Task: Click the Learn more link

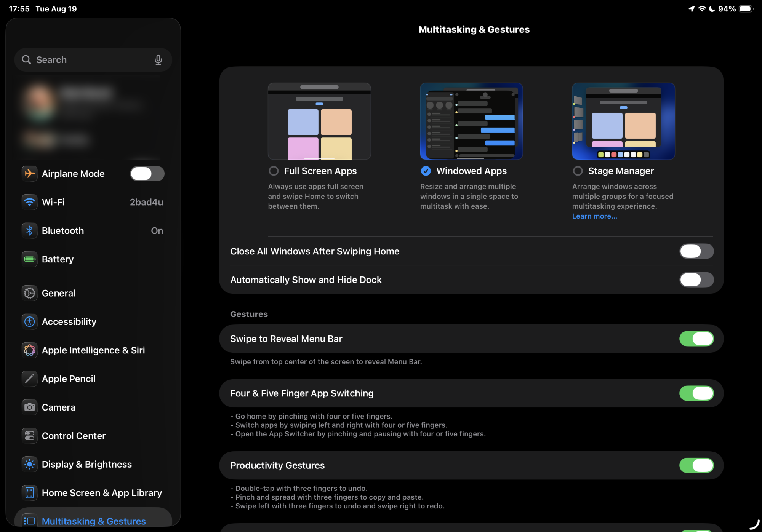Action: click(594, 216)
